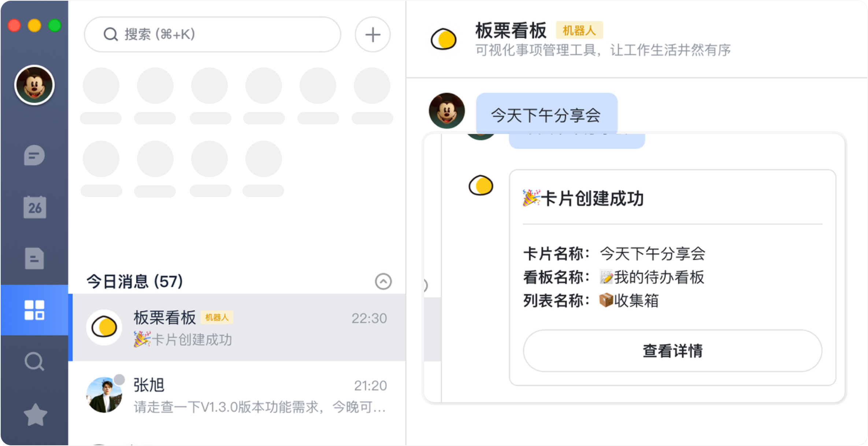Click the first placeholder contact circle
The image size is (868, 446).
[101, 86]
